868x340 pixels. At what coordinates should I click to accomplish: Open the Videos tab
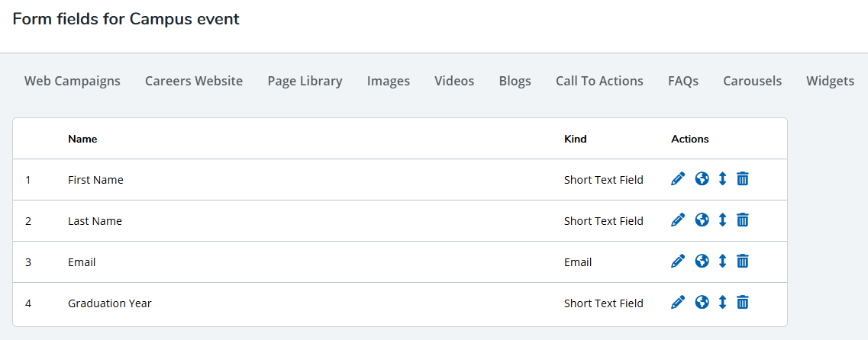tap(454, 82)
